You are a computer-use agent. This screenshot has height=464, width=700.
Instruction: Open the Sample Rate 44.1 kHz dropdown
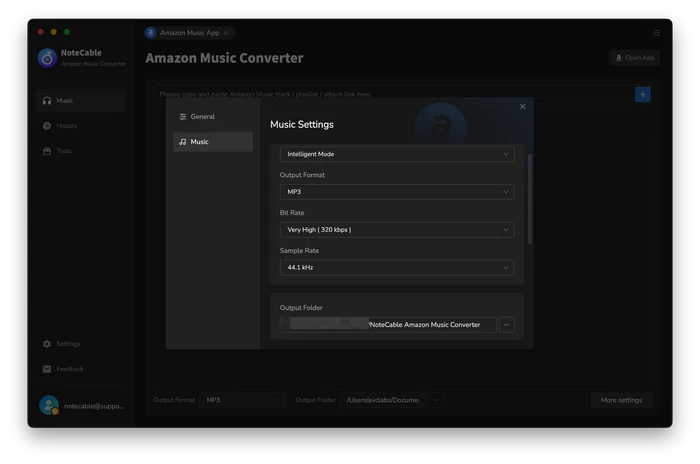(397, 268)
